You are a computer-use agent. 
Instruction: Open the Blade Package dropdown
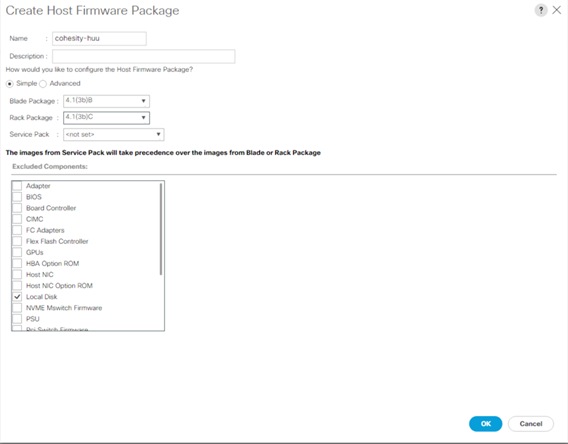[x=106, y=101]
